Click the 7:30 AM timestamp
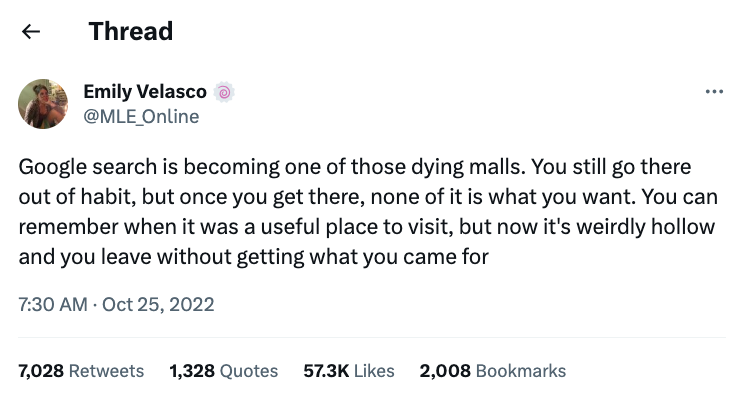Viewport: 744px width, 401px height. pos(53,303)
